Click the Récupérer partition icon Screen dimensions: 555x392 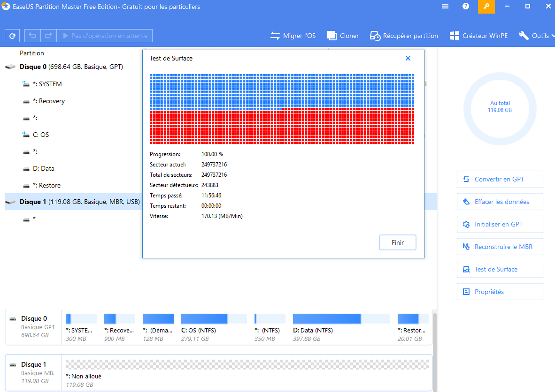pos(375,36)
